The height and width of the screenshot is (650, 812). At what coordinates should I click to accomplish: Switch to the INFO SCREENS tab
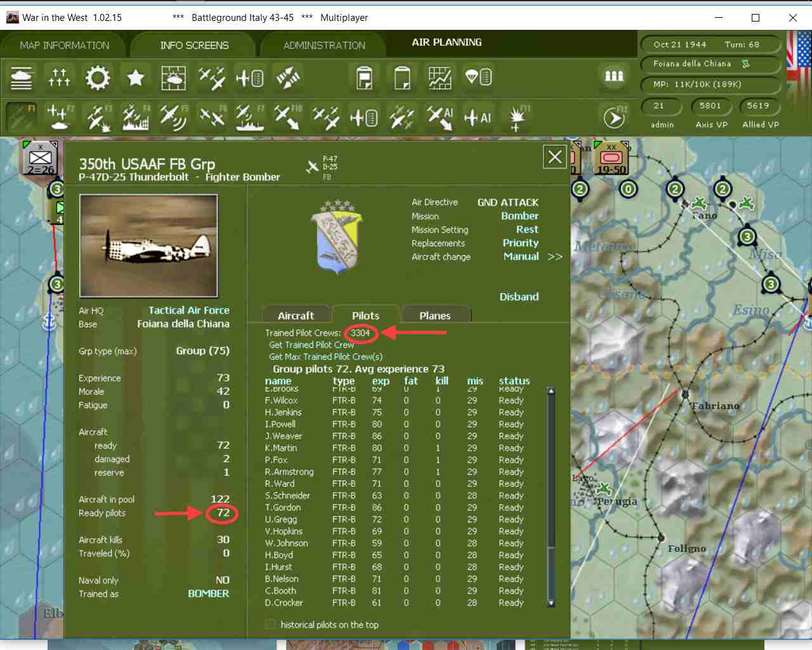(x=194, y=46)
